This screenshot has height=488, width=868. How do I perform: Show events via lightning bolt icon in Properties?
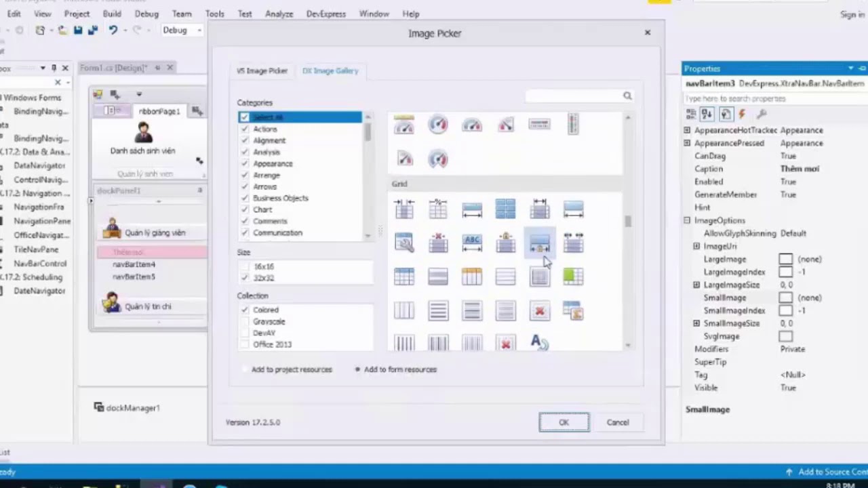pyautogui.click(x=742, y=114)
